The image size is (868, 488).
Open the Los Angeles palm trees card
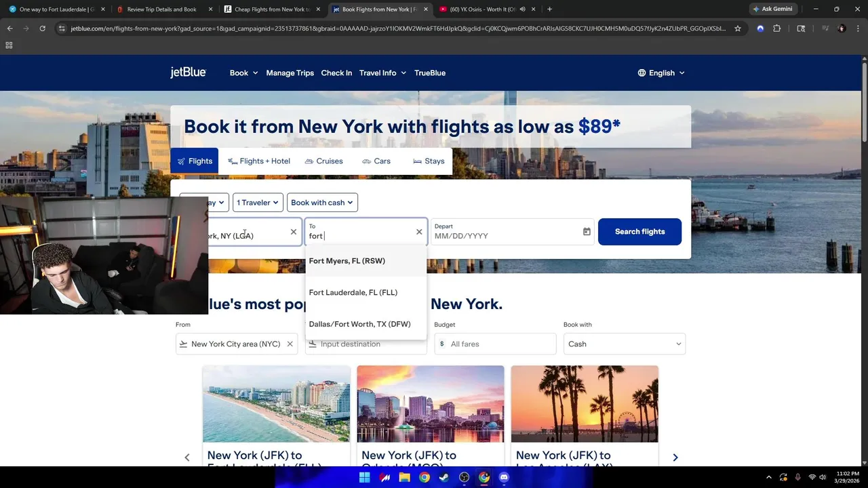coord(585,404)
